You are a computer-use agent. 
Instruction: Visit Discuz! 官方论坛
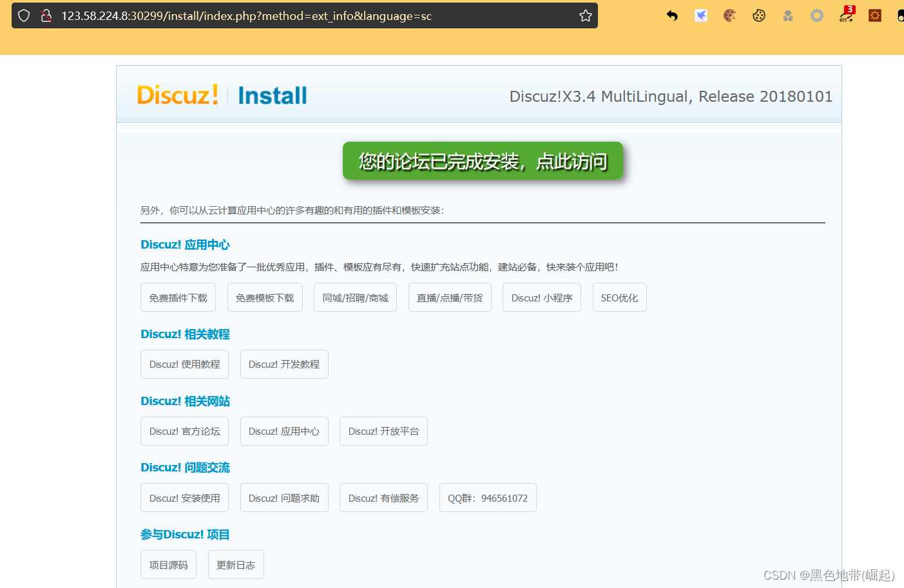coord(184,431)
